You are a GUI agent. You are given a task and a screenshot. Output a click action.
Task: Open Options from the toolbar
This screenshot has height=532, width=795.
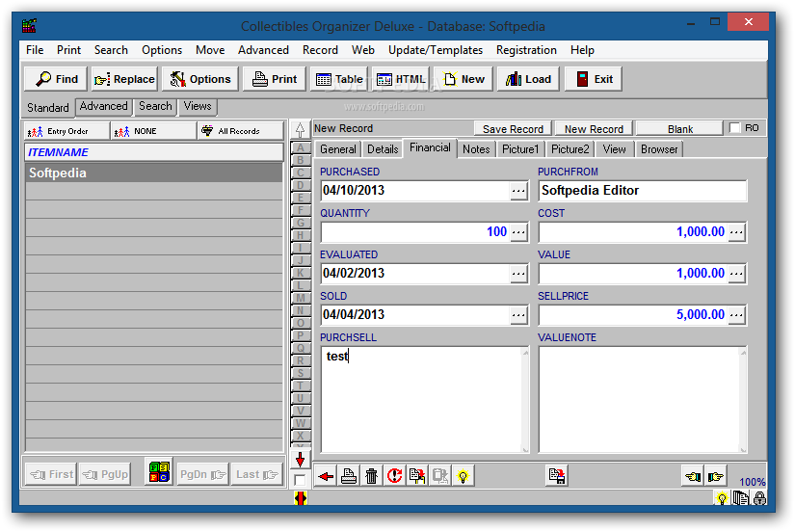pyautogui.click(x=199, y=79)
